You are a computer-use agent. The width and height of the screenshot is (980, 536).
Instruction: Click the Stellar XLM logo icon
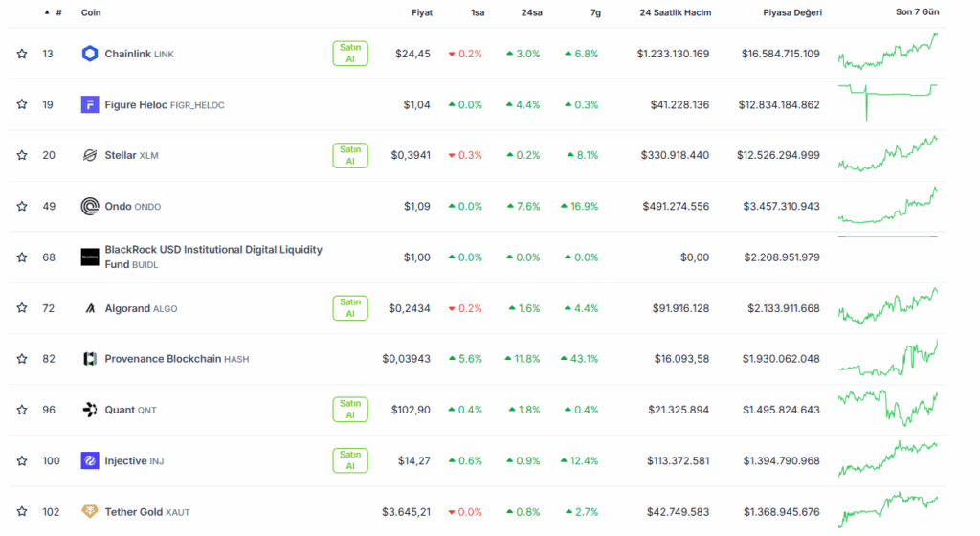(x=90, y=155)
